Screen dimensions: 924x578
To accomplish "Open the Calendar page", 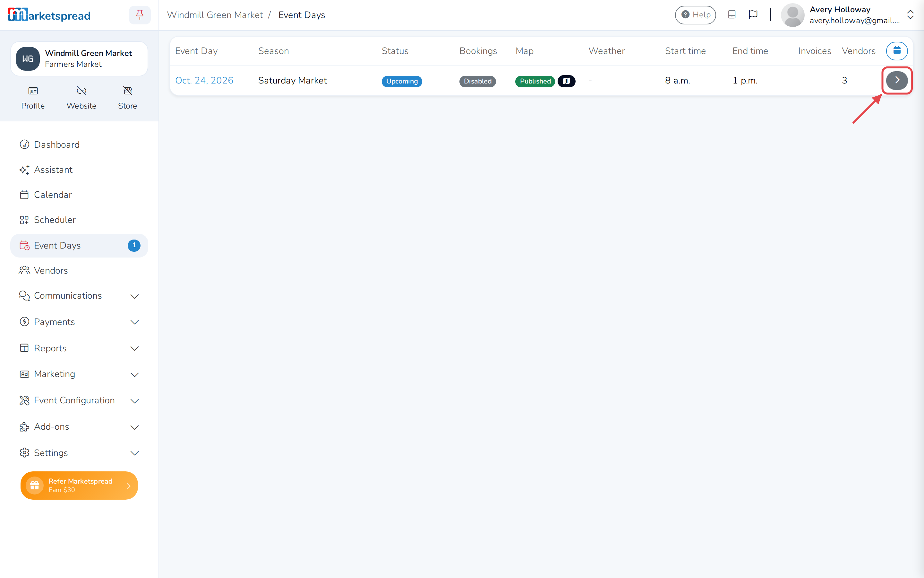I will coord(79,195).
